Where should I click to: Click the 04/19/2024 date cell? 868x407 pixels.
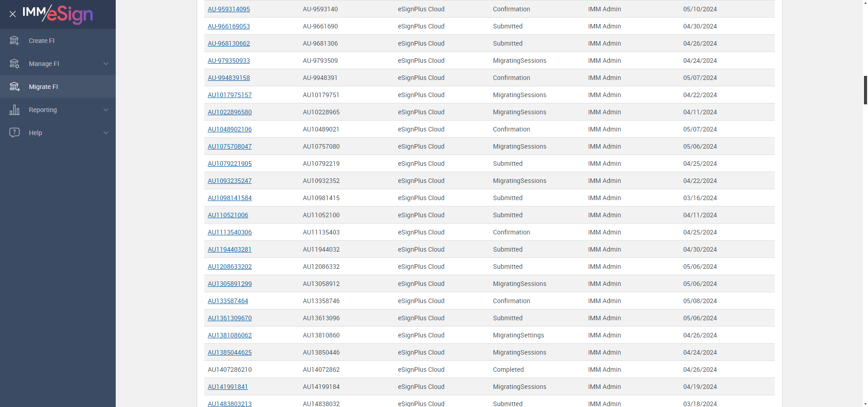700,387
